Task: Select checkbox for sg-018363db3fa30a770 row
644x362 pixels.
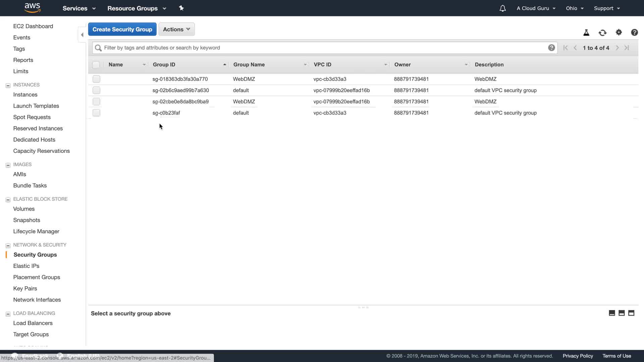Action: pos(96,79)
